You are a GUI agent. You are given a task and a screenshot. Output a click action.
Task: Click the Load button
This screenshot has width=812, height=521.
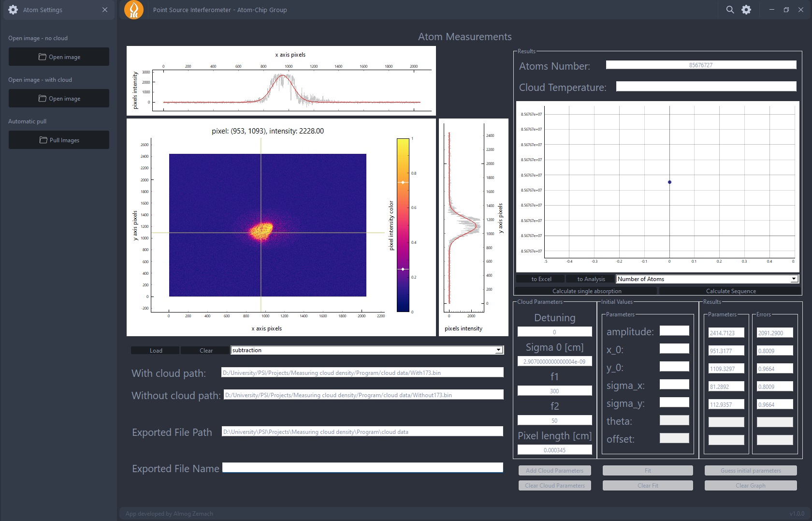point(156,350)
